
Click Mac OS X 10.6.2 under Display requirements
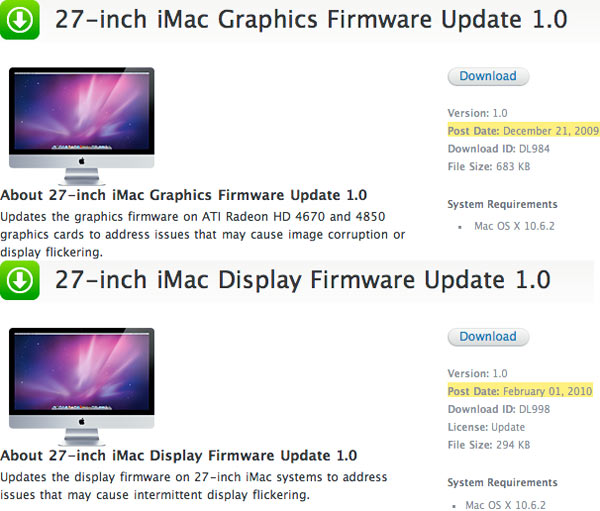(x=505, y=505)
